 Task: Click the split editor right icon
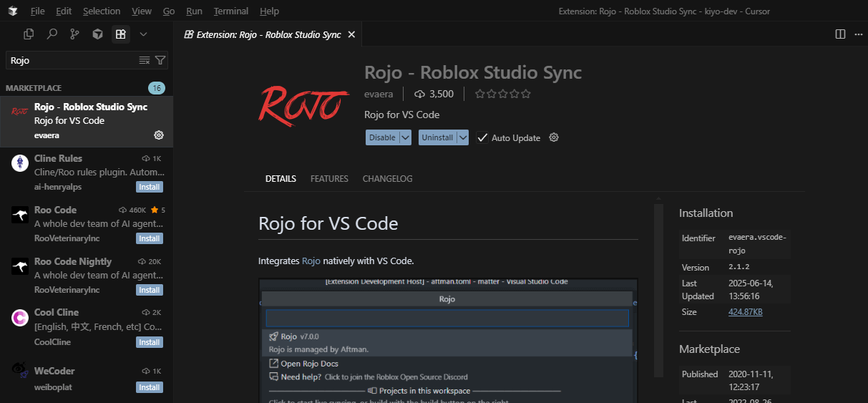click(840, 34)
